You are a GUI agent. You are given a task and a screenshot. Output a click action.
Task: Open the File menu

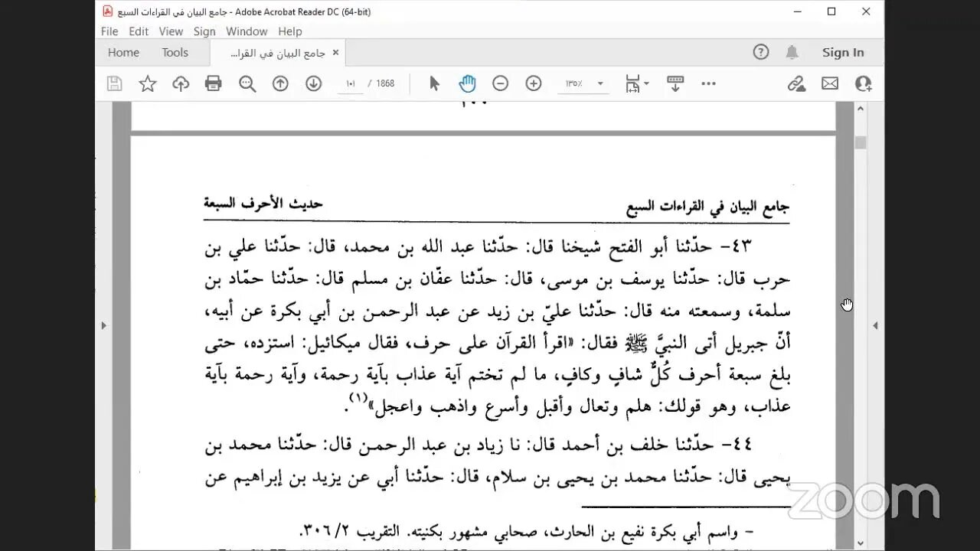pos(109,31)
